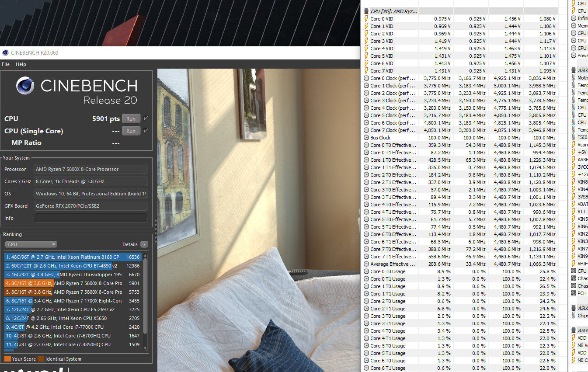The image size is (588, 372).
Task: Select ranking entry Intel Xeon E7-4890 v2
Action: [73, 266]
